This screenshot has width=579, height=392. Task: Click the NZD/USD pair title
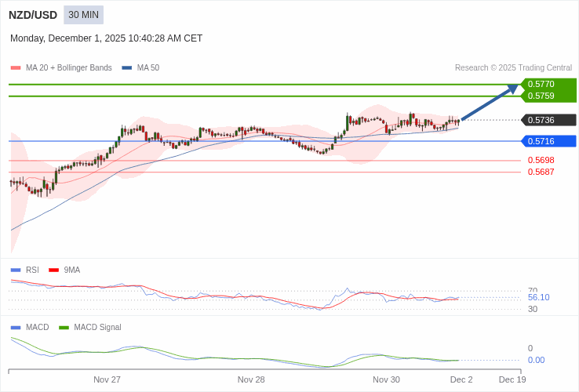[33, 15]
